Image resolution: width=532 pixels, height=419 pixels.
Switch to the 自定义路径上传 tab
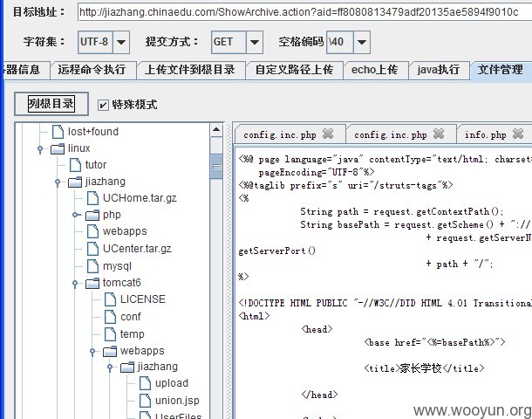294,71
